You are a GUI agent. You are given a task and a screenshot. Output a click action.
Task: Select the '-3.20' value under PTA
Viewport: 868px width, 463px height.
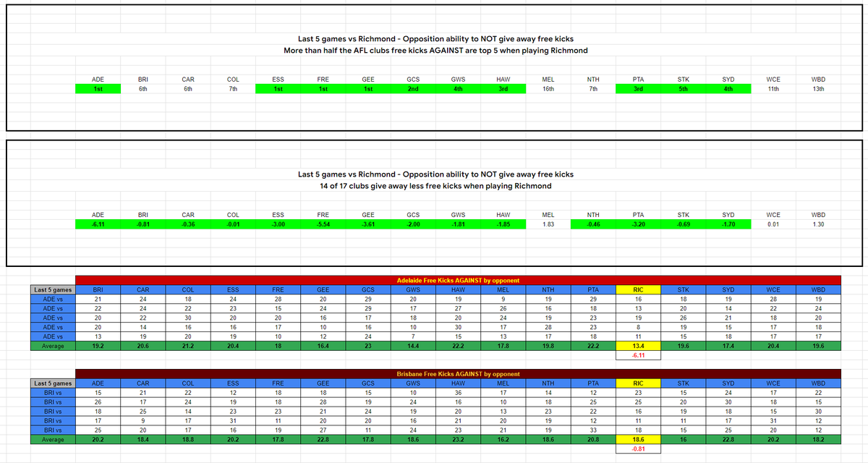(638, 224)
